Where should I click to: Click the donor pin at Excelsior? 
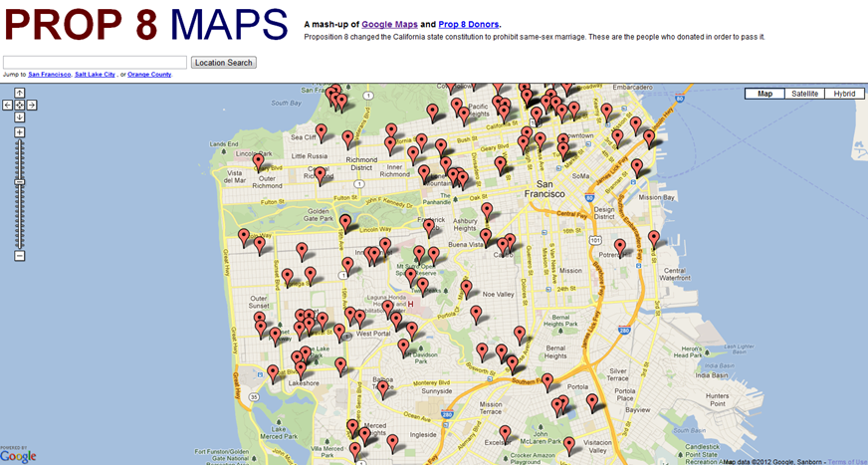(505, 434)
